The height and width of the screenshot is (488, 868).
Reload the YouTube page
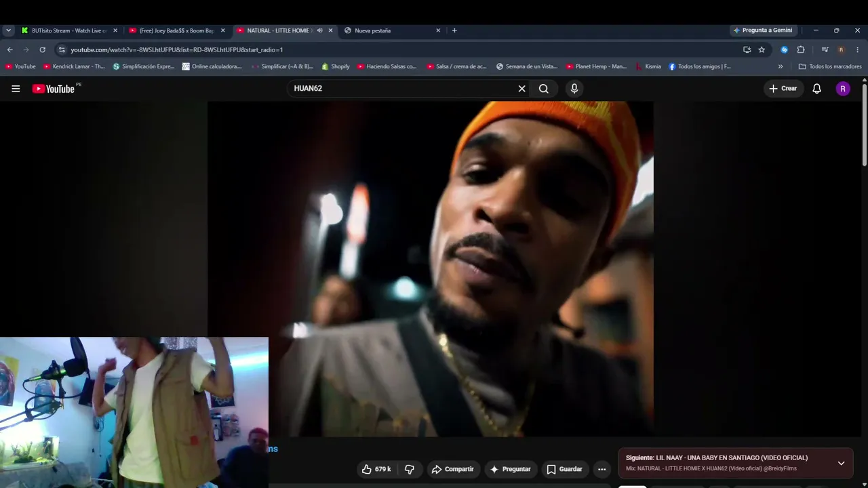click(42, 49)
